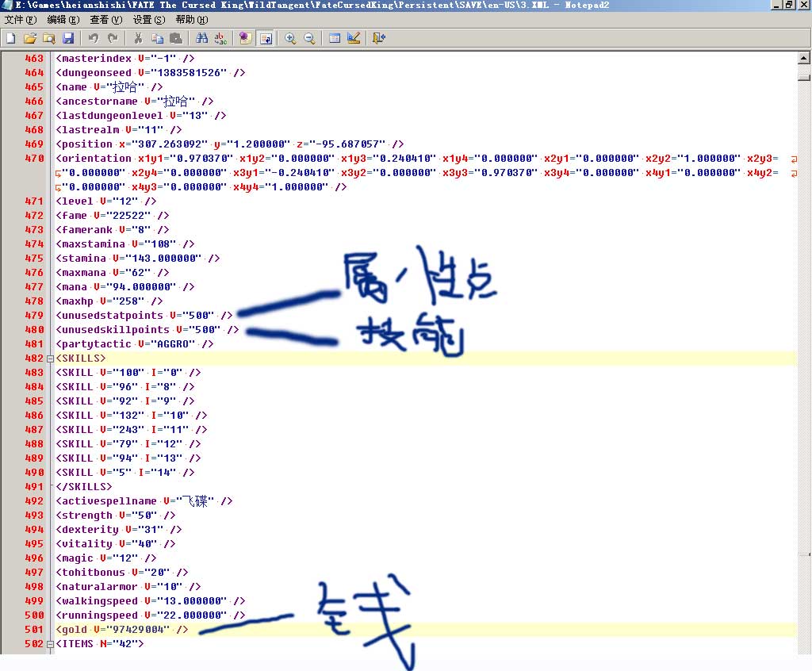Click the Zoom Out magnifier icon
Screen dimensions: 812x671
point(310,38)
